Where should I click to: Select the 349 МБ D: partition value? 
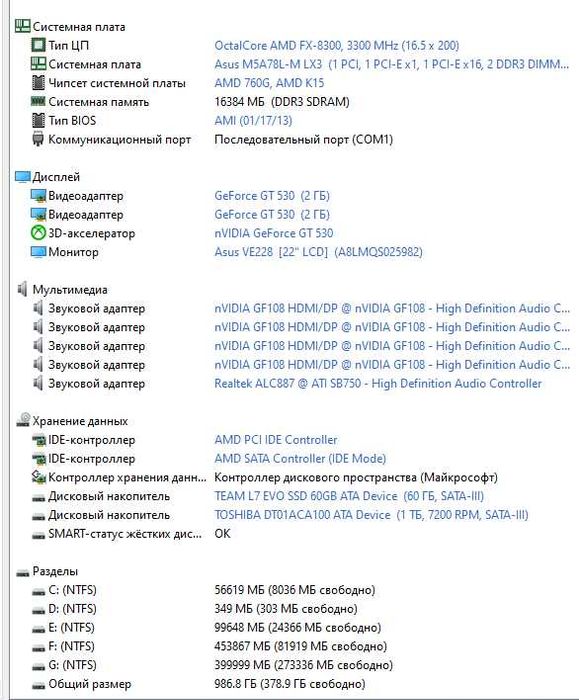[286, 608]
